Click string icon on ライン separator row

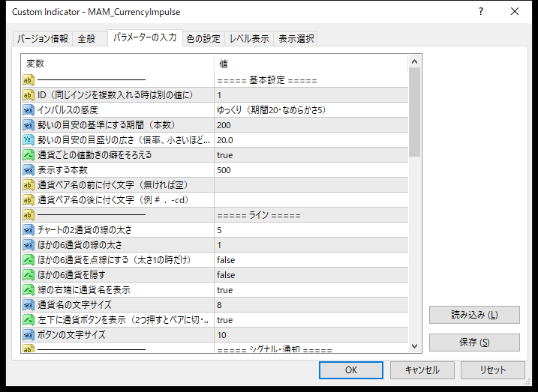pyautogui.click(x=29, y=215)
